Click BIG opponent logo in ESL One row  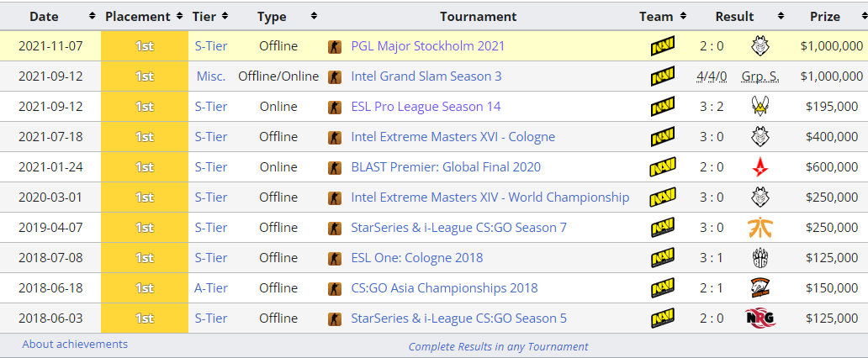pos(760,258)
